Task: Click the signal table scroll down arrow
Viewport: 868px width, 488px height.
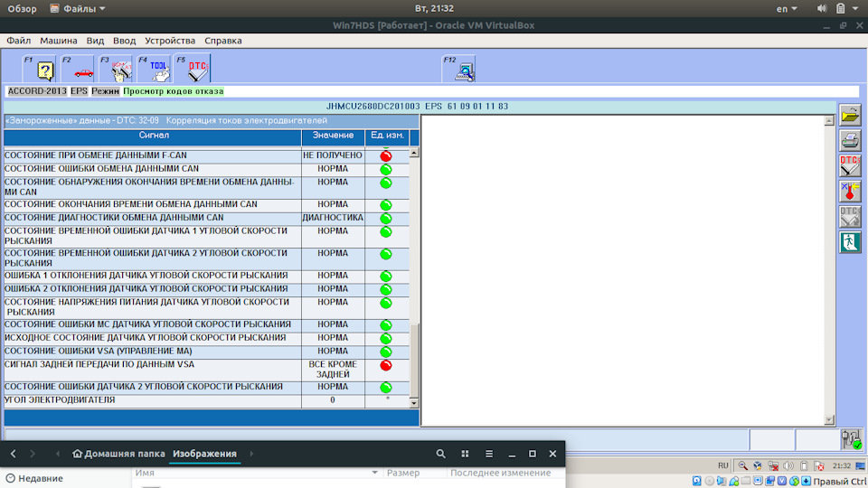Action: click(x=414, y=403)
